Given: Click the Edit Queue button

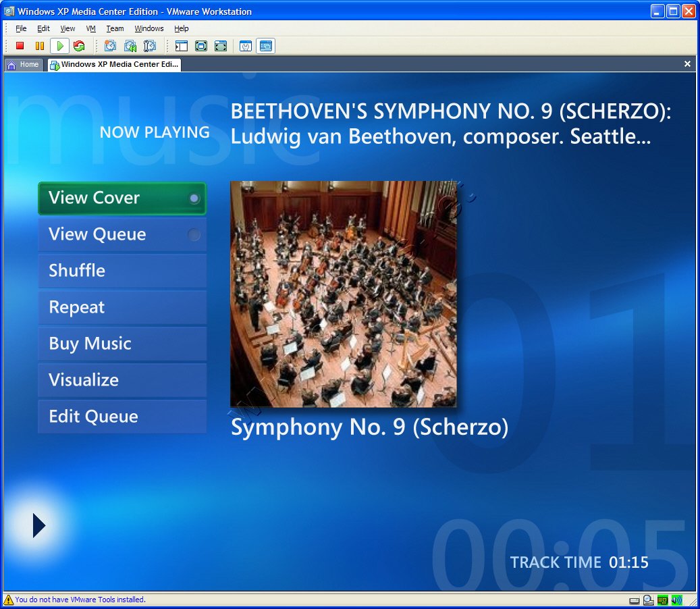Looking at the screenshot, I should point(122,417).
